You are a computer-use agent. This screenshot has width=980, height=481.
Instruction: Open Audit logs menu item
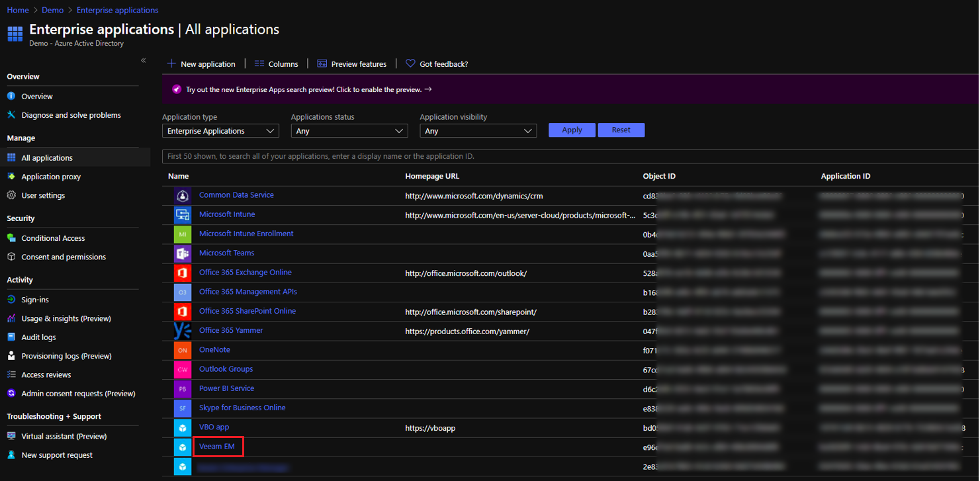[38, 337]
